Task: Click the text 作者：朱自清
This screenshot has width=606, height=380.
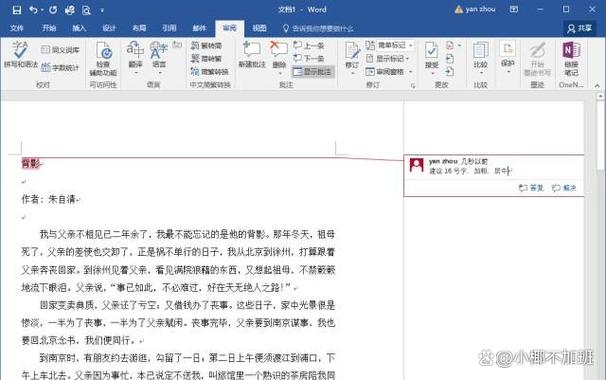Action: point(49,199)
